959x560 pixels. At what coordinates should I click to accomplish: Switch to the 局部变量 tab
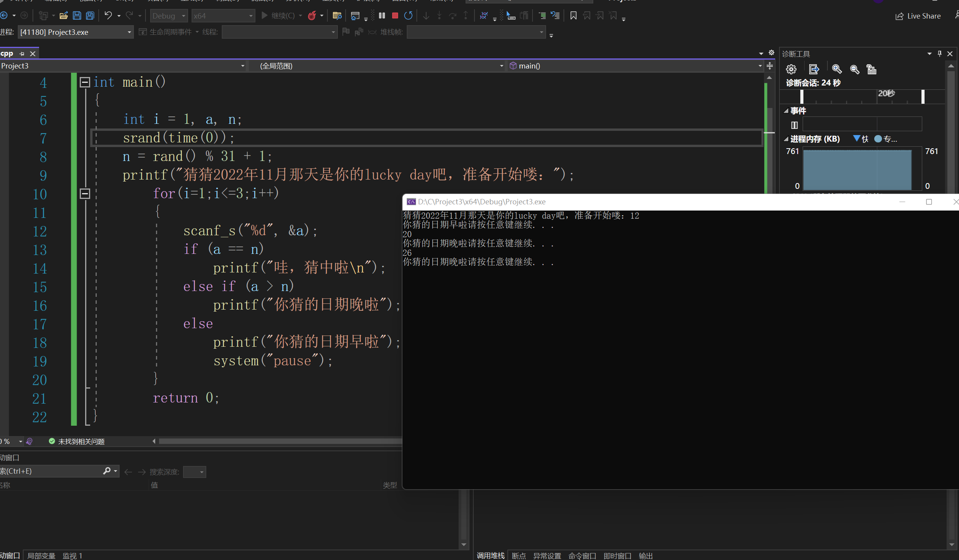41,555
